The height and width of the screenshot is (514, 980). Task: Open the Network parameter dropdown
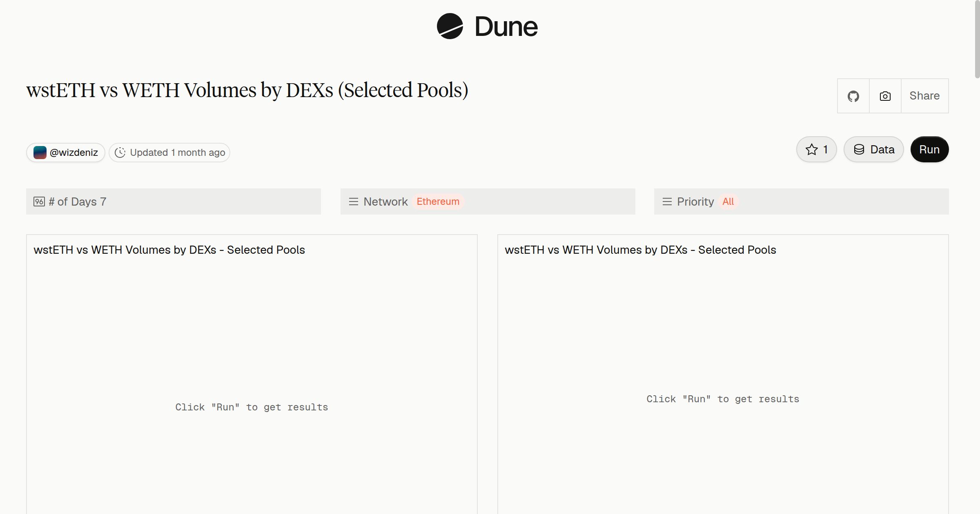click(488, 202)
